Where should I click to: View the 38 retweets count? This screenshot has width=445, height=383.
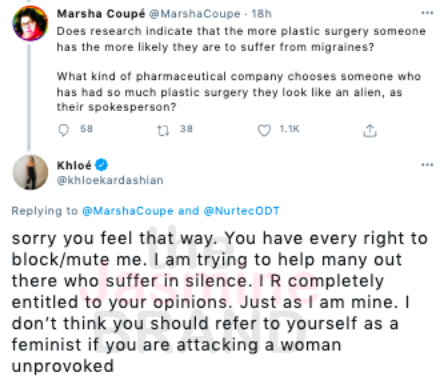pyautogui.click(x=186, y=129)
